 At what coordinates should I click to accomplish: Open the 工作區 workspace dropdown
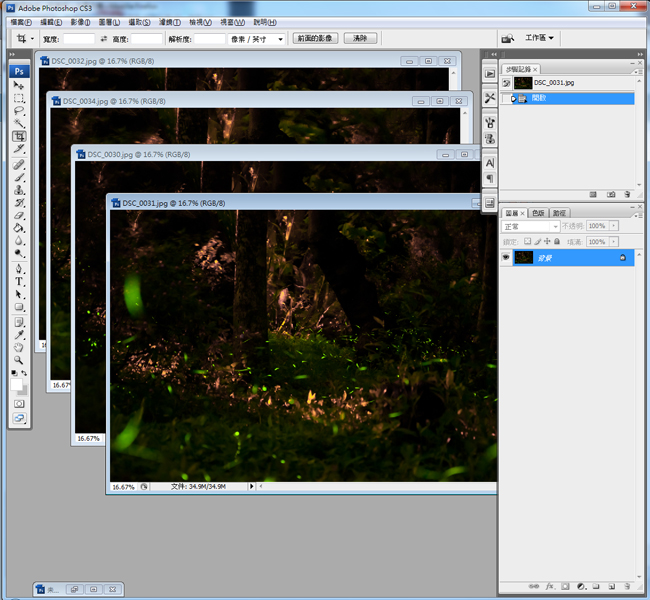click(540, 38)
